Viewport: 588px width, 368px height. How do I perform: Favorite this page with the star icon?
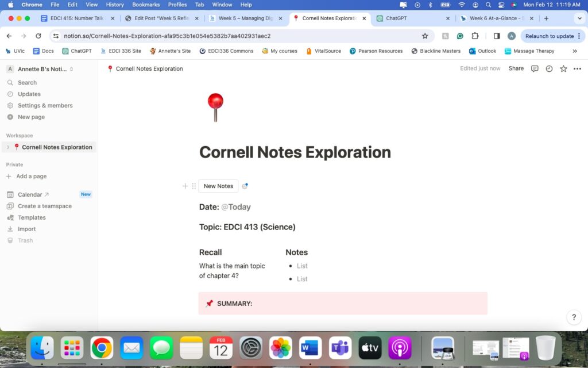click(563, 68)
